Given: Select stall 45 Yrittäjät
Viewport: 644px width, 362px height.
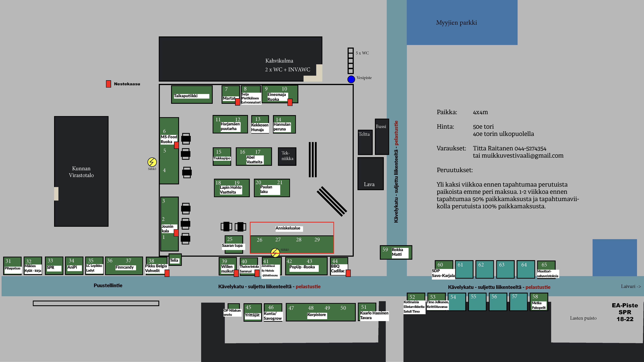Looking at the screenshot, I should coord(253,312).
